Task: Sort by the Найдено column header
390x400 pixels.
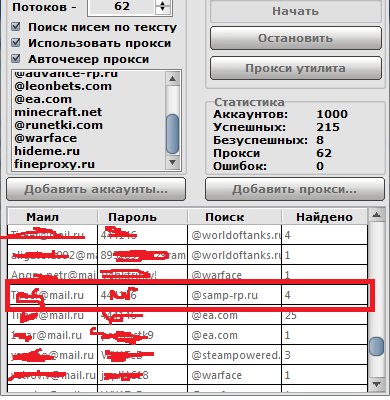Action: (x=325, y=217)
